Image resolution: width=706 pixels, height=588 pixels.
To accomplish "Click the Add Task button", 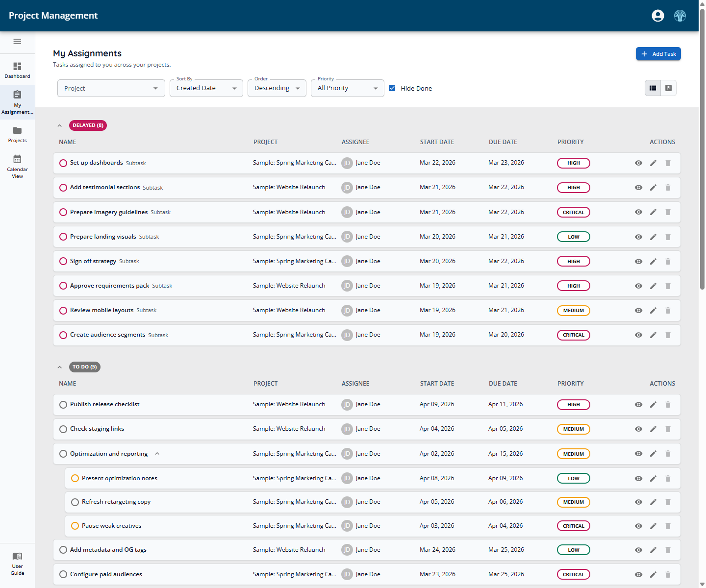I will coord(658,54).
